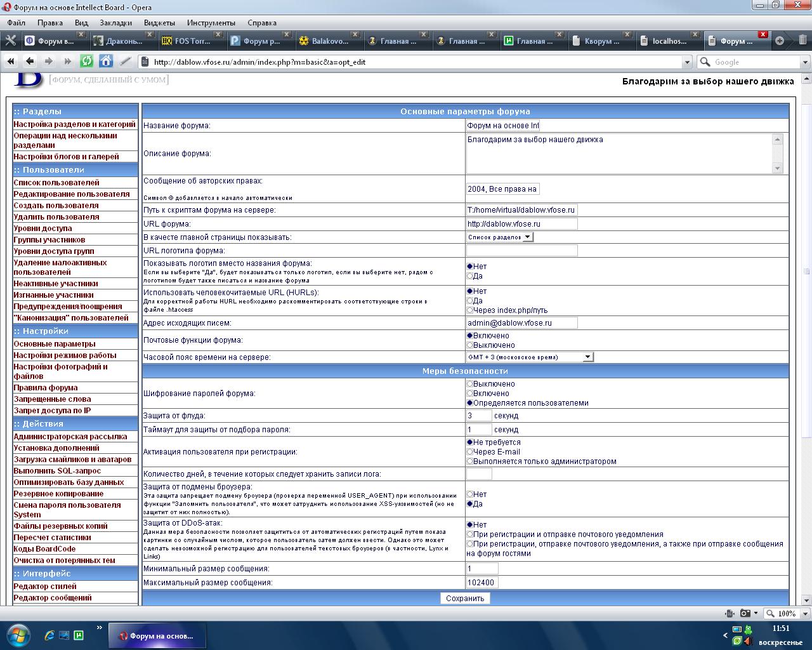
Task: Open 'Правила форума' sidebar link
Action: pyautogui.click(x=46, y=387)
